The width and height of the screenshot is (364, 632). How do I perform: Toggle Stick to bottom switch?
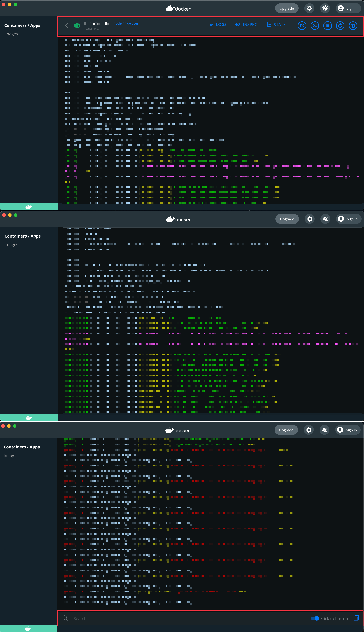tap(315, 618)
